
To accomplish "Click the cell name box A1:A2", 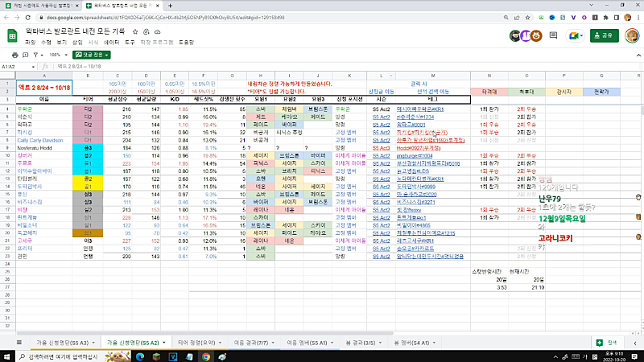I will click(x=16, y=66).
